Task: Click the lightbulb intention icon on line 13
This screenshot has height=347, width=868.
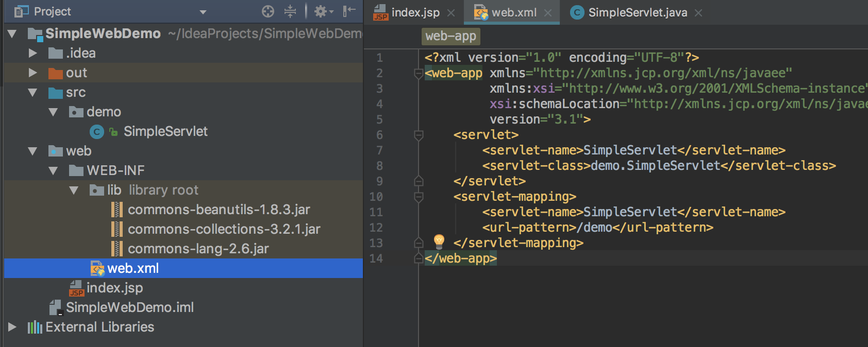Action: 439,241
